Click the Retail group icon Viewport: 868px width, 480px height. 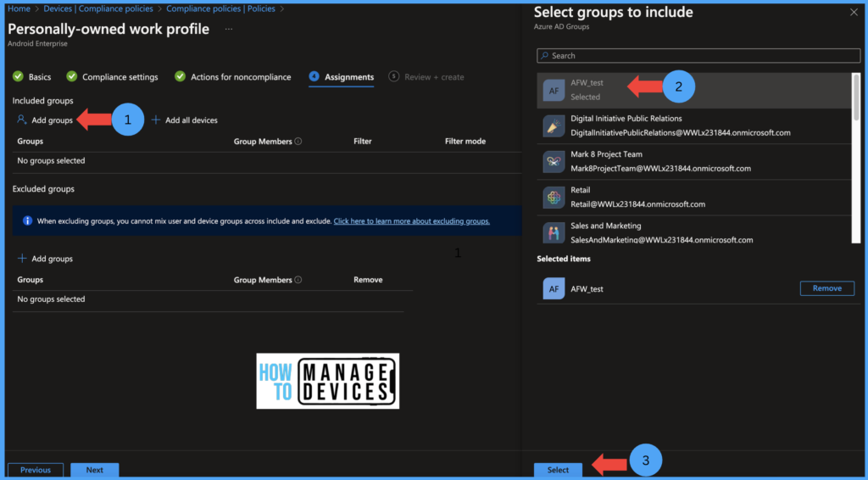click(554, 198)
